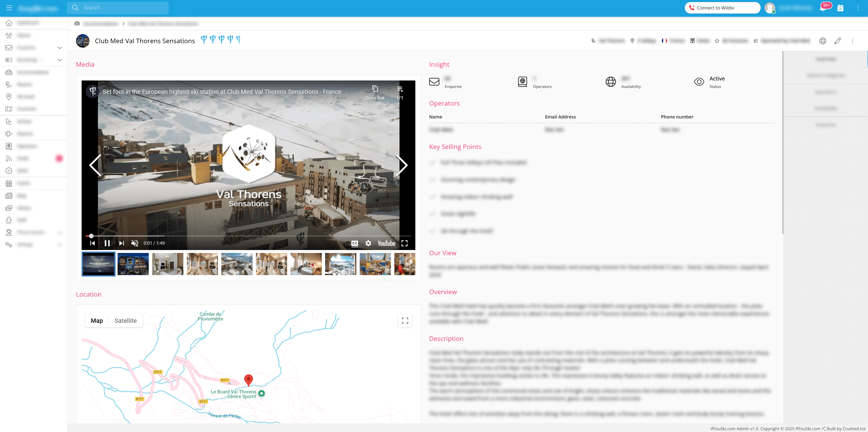The height and width of the screenshot is (432, 868).
Task: Click the Enquiries envelope insight icon
Action: pos(434,82)
